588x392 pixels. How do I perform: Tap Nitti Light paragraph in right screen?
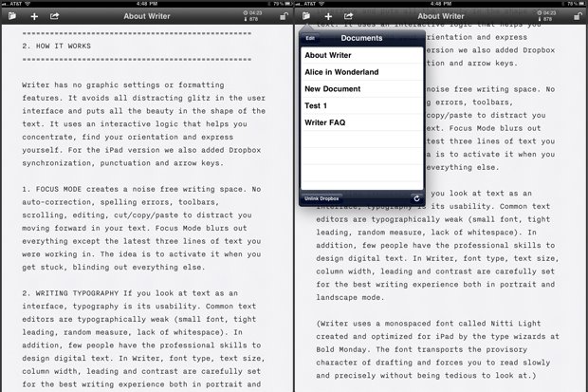click(x=437, y=349)
